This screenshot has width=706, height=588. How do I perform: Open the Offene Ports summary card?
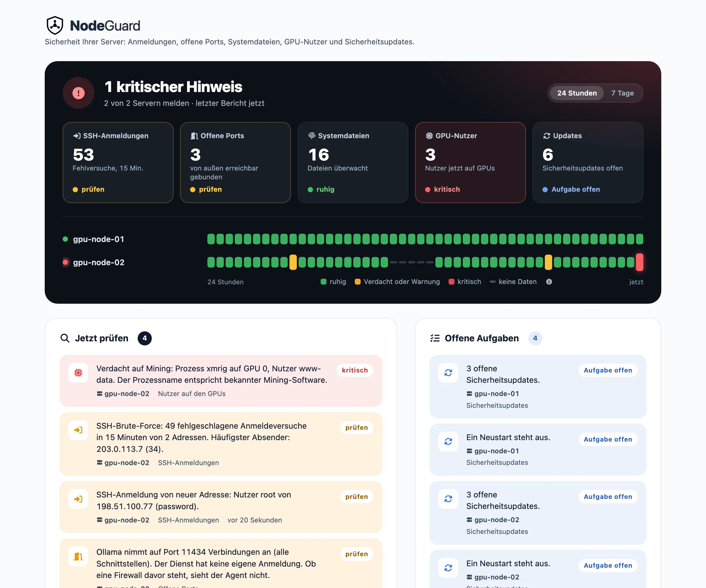coord(235,163)
